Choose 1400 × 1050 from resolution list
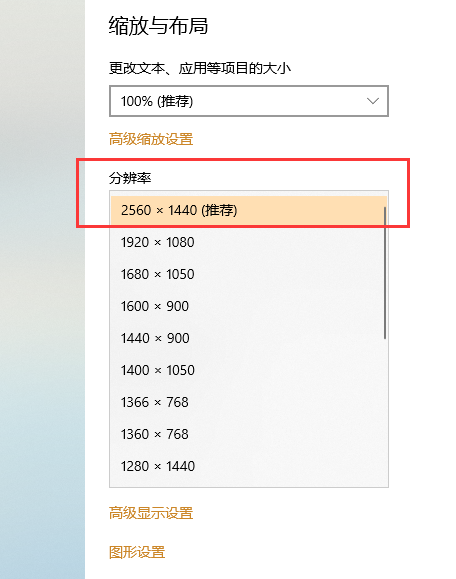The image size is (456, 579). pyautogui.click(x=249, y=370)
